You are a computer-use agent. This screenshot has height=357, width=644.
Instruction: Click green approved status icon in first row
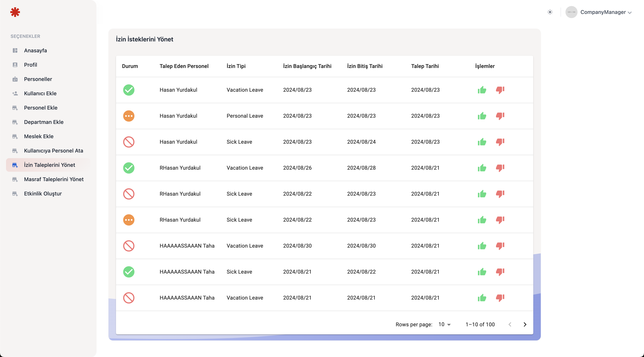pyautogui.click(x=129, y=90)
